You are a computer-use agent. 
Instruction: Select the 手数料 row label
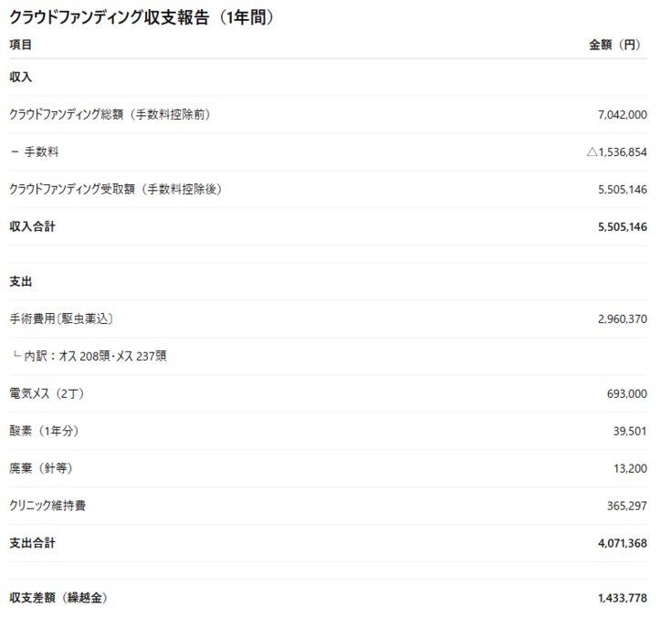point(35,152)
